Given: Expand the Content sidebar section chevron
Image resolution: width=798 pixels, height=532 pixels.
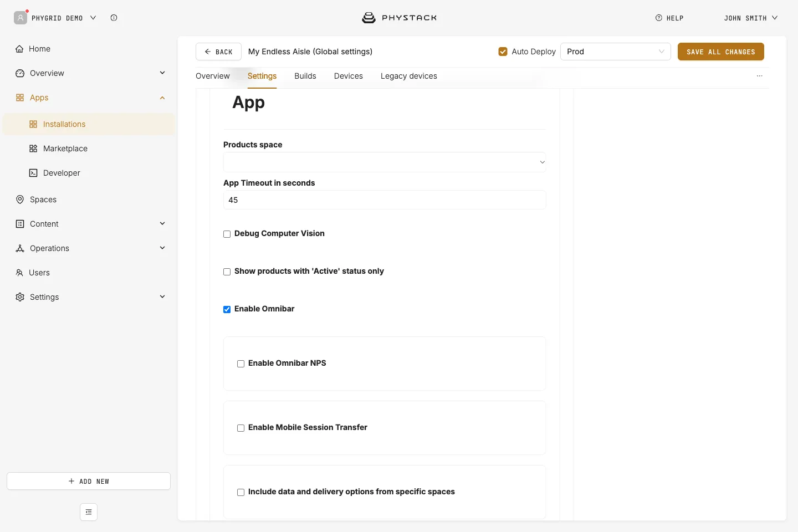Looking at the screenshot, I should coord(162,223).
